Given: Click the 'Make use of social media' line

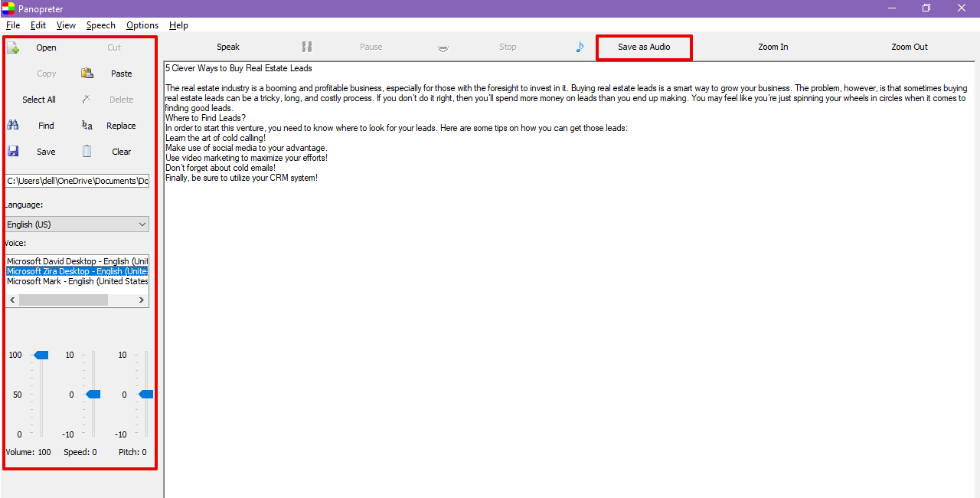Looking at the screenshot, I should point(247,148).
